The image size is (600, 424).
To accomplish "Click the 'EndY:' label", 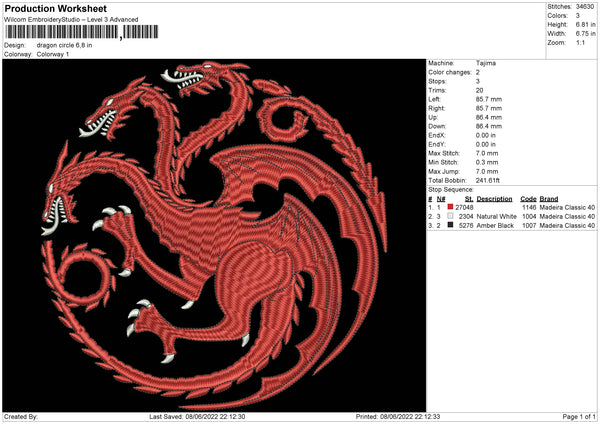I will [437, 144].
